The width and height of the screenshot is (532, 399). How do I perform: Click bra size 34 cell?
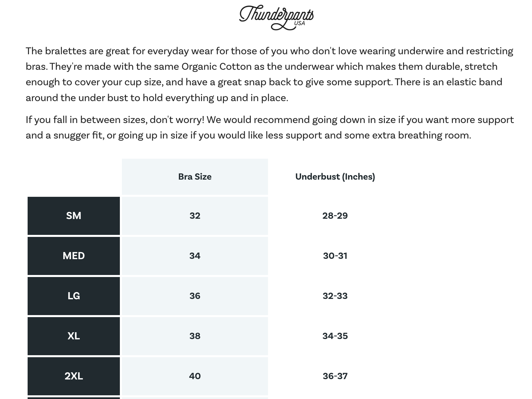pyautogui.click(x=195, y=256)
